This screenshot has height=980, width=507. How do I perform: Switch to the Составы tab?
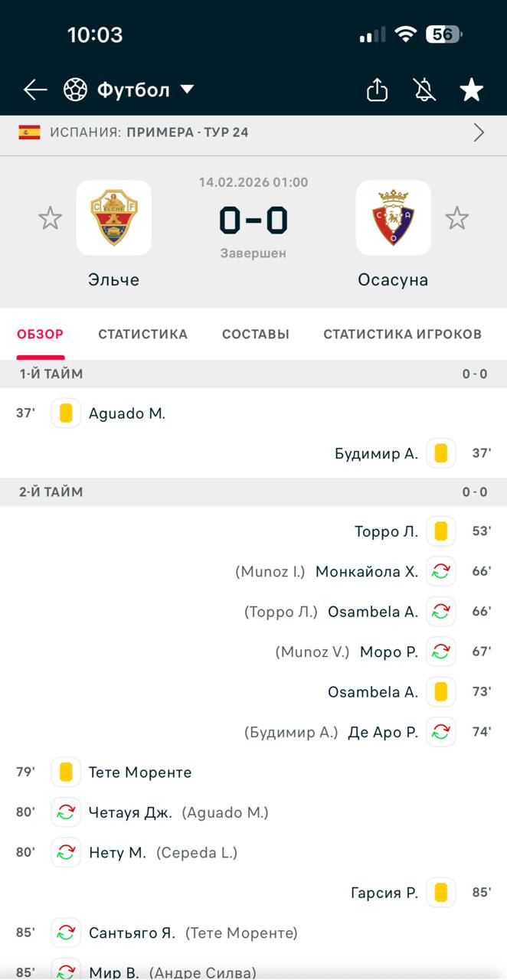tap(256, 334)
